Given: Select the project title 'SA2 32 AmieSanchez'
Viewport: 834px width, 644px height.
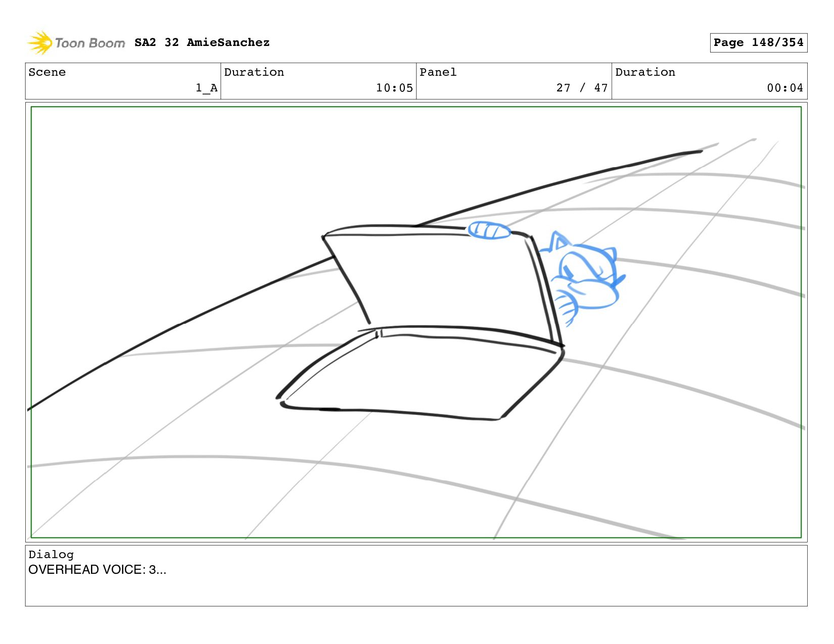Looking at the screenshot, I should pyautogui.click(x=202, y=42).
